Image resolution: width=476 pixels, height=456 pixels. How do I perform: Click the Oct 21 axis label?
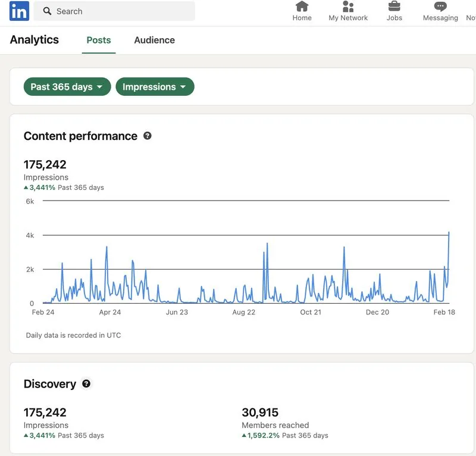tap(311, 312)
